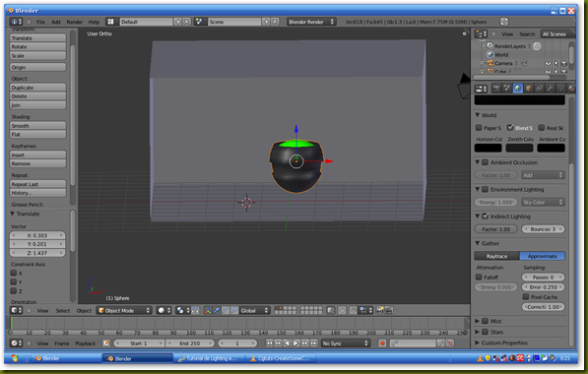Image resolution: width=588 pixels, height=374 pixels.
Task: Open the Help menu
Action: (94, 22)
